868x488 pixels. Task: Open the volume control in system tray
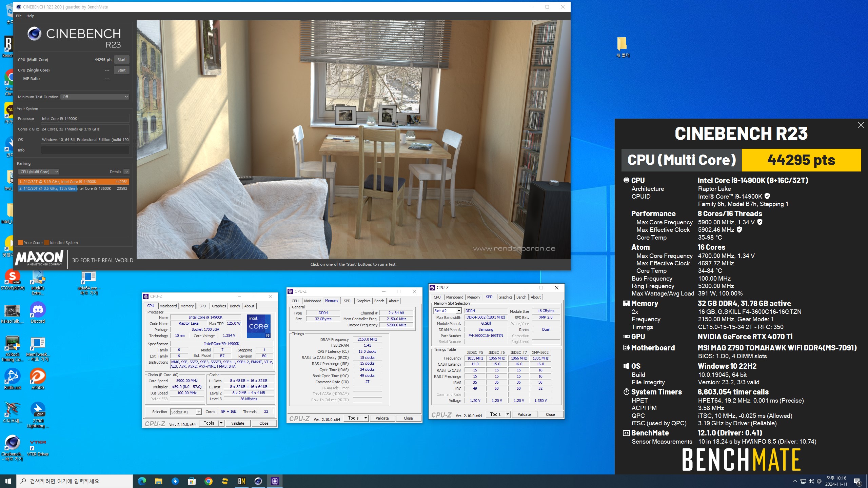pos(811,481)
